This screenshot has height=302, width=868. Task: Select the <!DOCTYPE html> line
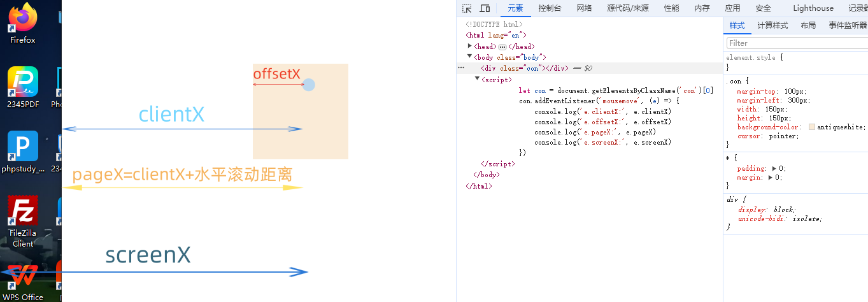coord(494,25)
